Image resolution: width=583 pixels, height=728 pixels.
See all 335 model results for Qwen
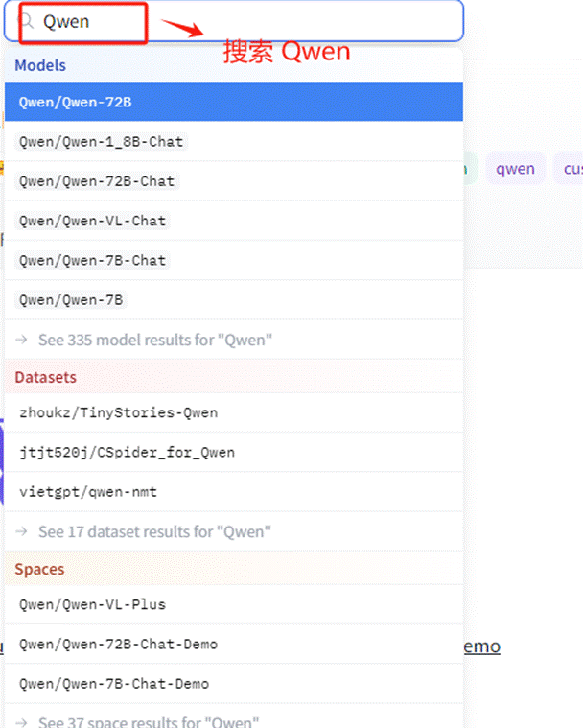(x=154, y=340)
